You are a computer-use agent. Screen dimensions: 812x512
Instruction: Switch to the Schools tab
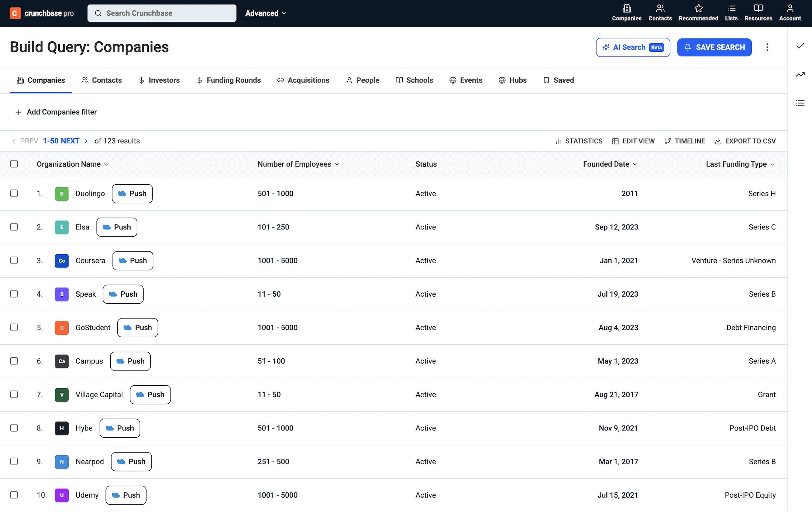414,80
